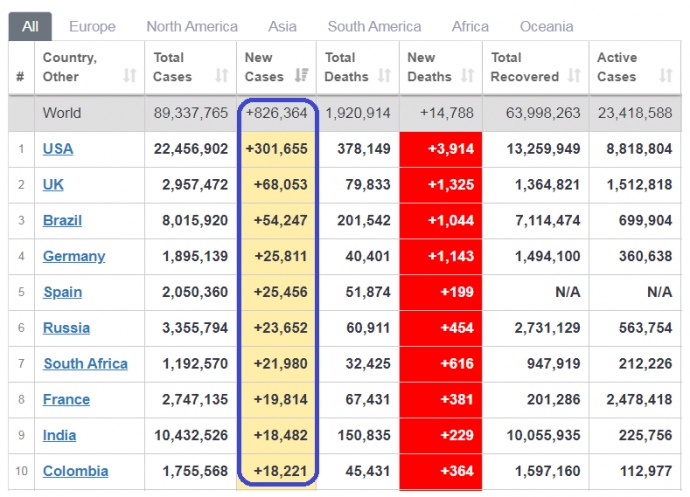
Task: Click the Colombia country link
Action: 76,471
